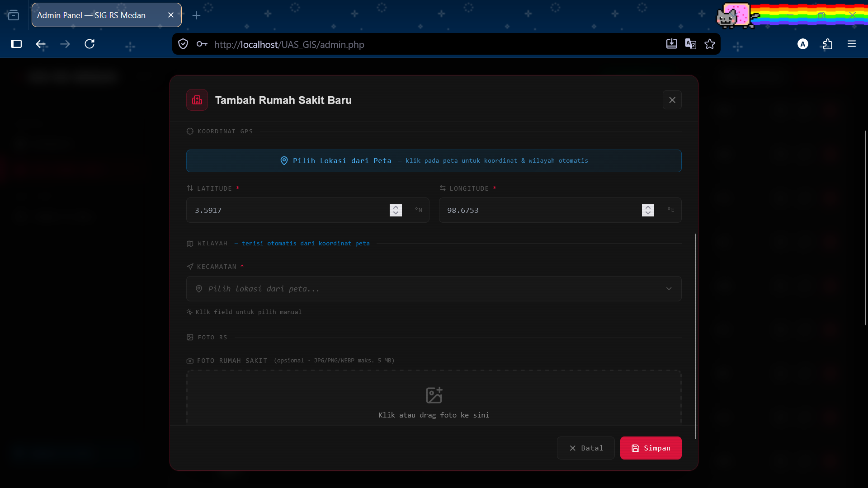Click the page vertical scrollbar

click(865, 228)
